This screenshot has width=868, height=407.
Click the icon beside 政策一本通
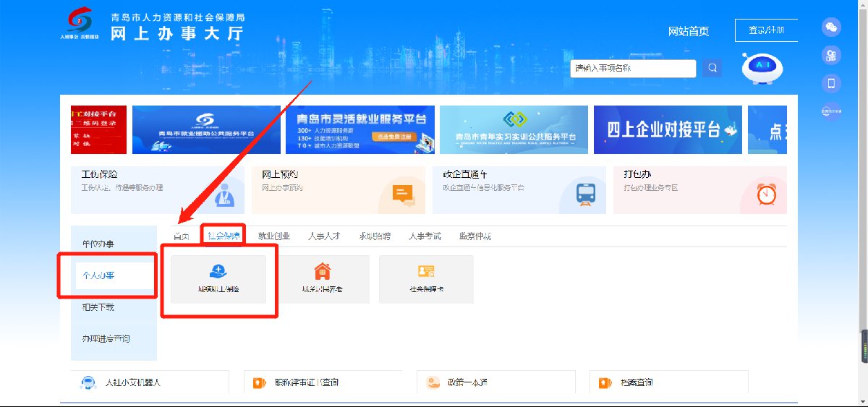pyautogui.click(x=433, y=382)
